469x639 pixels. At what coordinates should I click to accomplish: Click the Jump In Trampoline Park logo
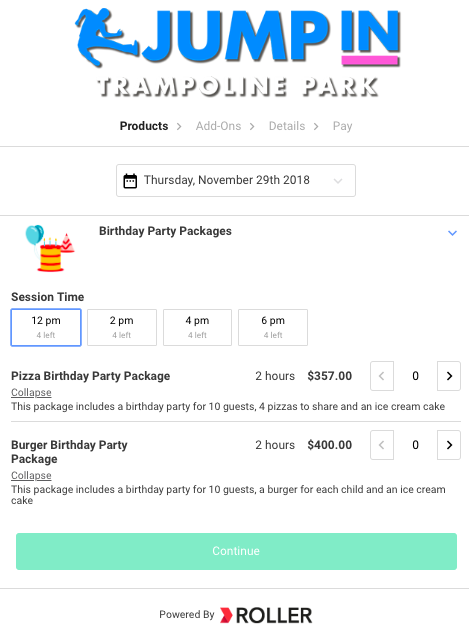point(238,53)
